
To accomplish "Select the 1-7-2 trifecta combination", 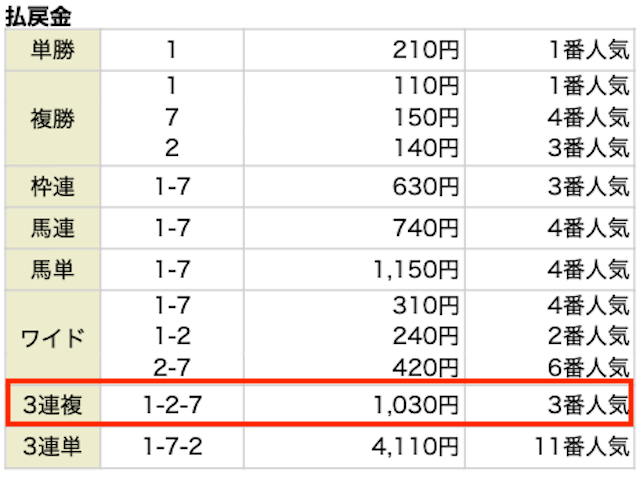I will pyautogui.click(x=172, y=446).
